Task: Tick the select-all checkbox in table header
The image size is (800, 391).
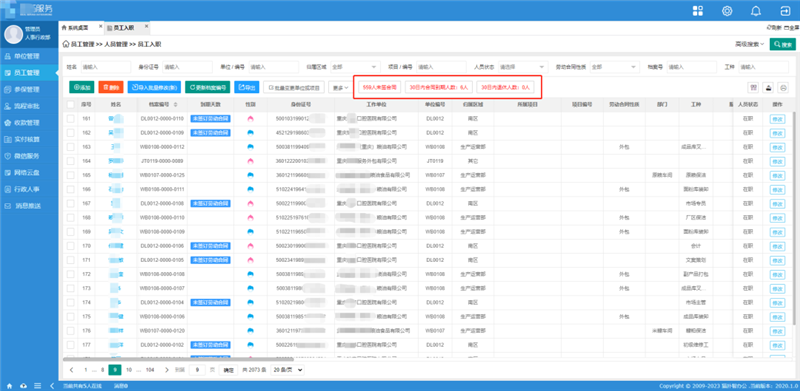Action: pyautogui.click(x=70, y=104)
